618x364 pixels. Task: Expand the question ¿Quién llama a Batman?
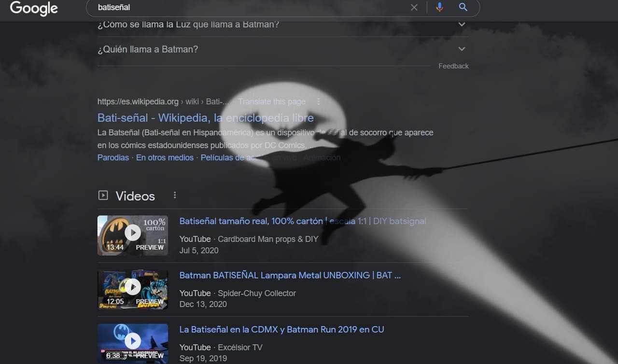click(461, 49)
